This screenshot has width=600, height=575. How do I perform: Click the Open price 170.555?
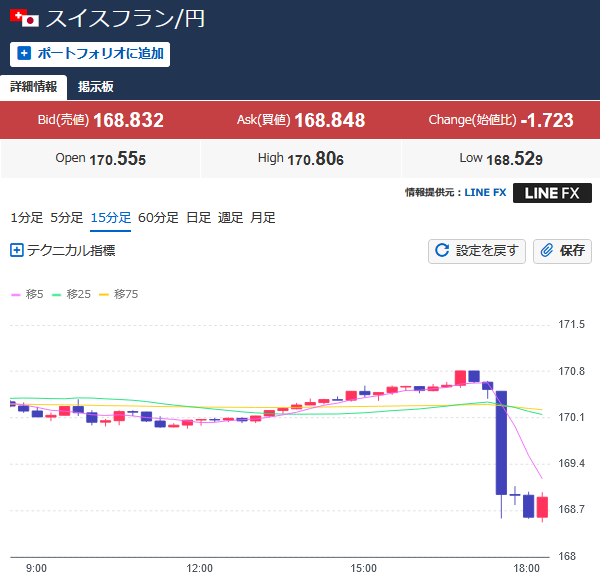click(x=118, y=159)
